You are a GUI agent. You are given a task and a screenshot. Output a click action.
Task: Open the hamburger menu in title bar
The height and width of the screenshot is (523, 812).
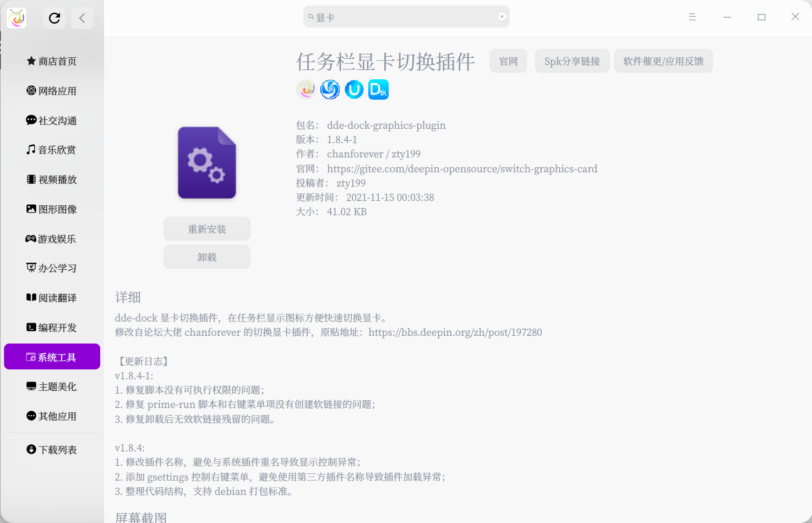[693, 17]
